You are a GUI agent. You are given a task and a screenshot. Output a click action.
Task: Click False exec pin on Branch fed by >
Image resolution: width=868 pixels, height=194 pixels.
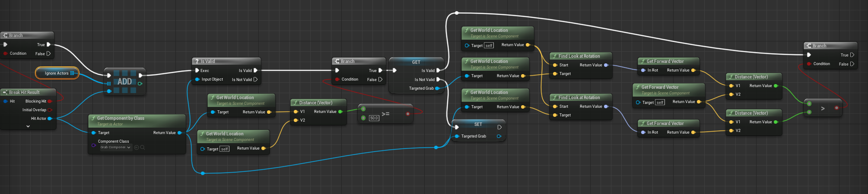[x=852, y=64]
